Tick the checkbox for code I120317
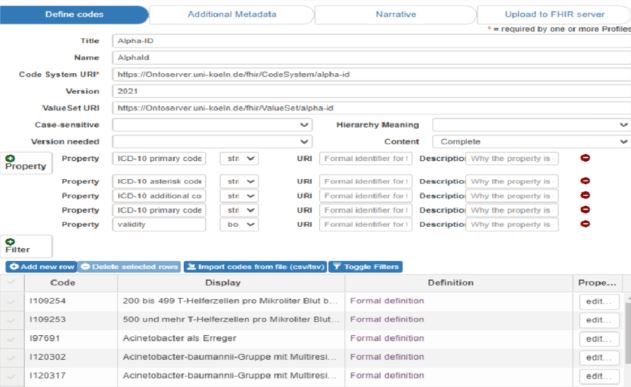This screenshot has height=387, width=631. click(x=11, y=376)
